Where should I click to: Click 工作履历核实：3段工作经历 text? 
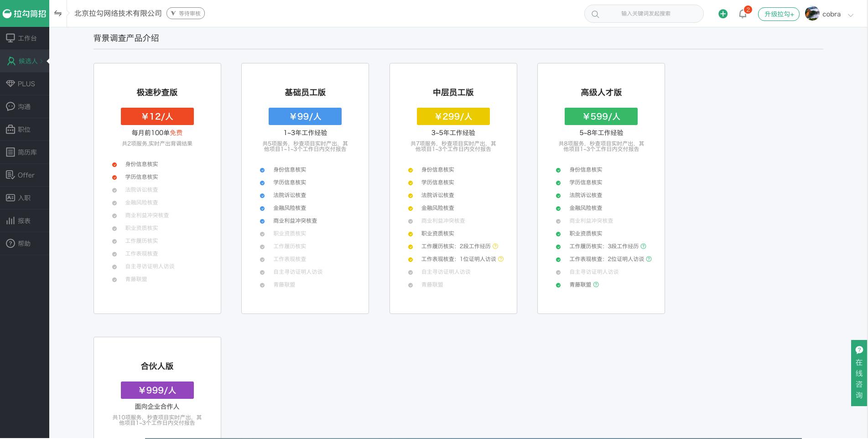point(604,246)
